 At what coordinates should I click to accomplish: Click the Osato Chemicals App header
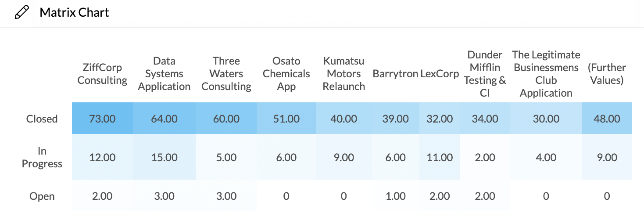point(286,74)
